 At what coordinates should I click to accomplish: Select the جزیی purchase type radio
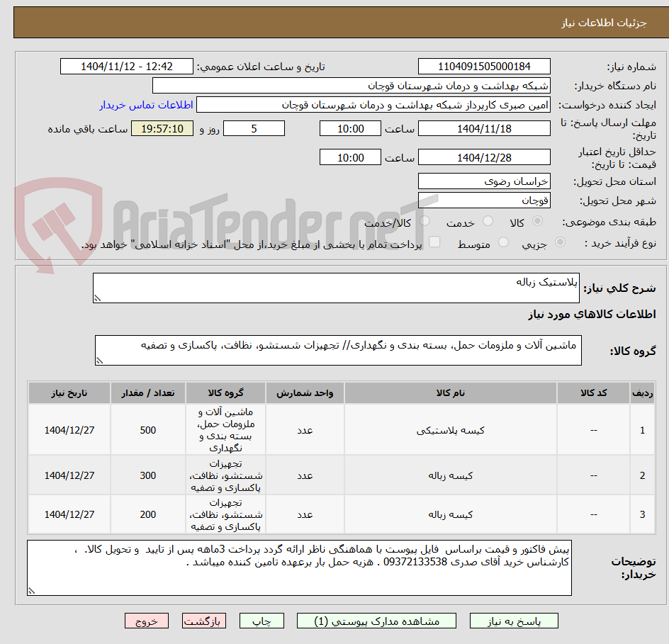click(x=560, y=242)
